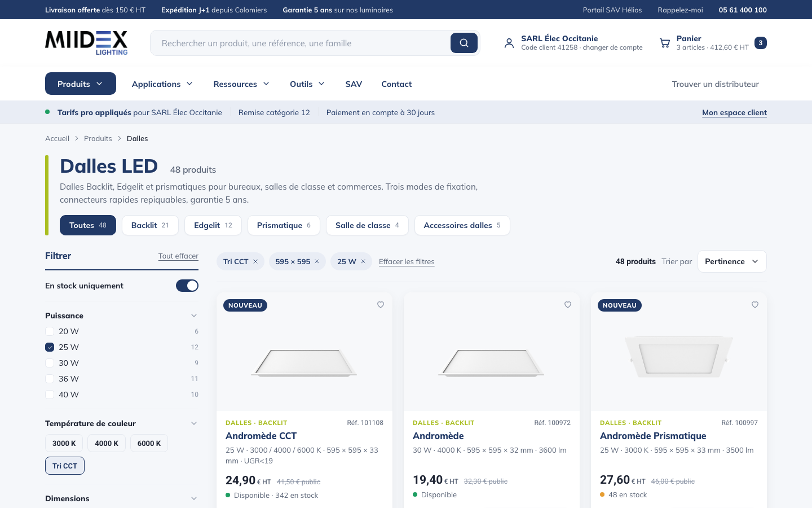Screen dimensions: 812x508
Task: Open the Pertinence sort dropdown
Action: 732,261
